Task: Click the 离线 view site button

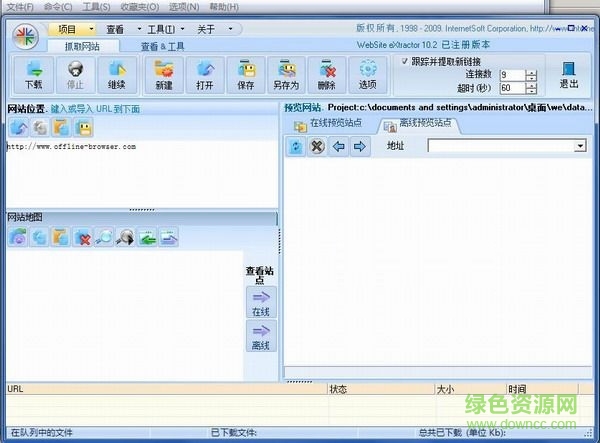Action: (260, 336)
